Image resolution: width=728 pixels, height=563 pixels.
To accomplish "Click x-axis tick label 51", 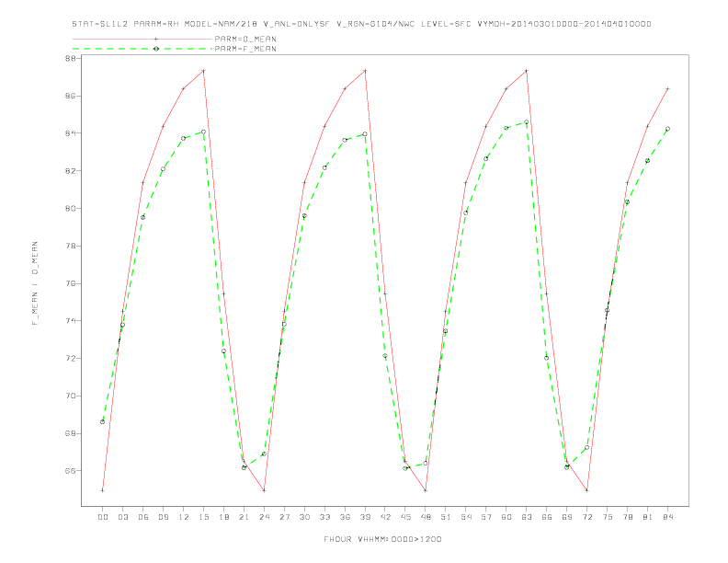I will click(x=446, y=517).
